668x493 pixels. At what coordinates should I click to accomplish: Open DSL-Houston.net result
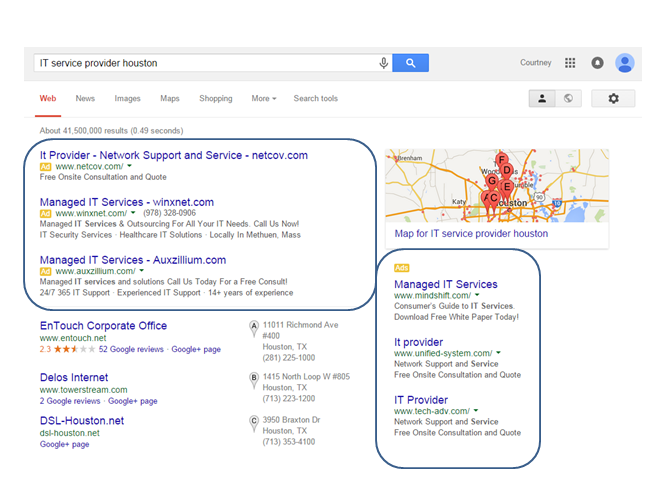[x=82, y=421]
